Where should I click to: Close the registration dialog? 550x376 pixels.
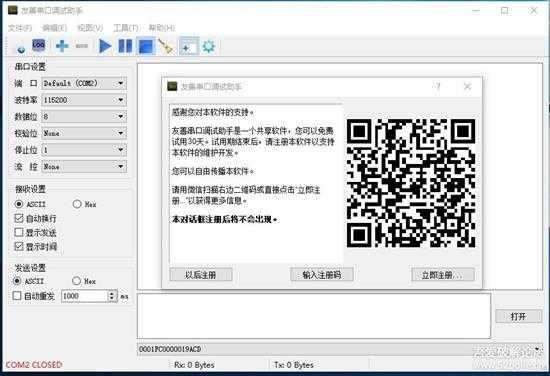tap(467, 86)
